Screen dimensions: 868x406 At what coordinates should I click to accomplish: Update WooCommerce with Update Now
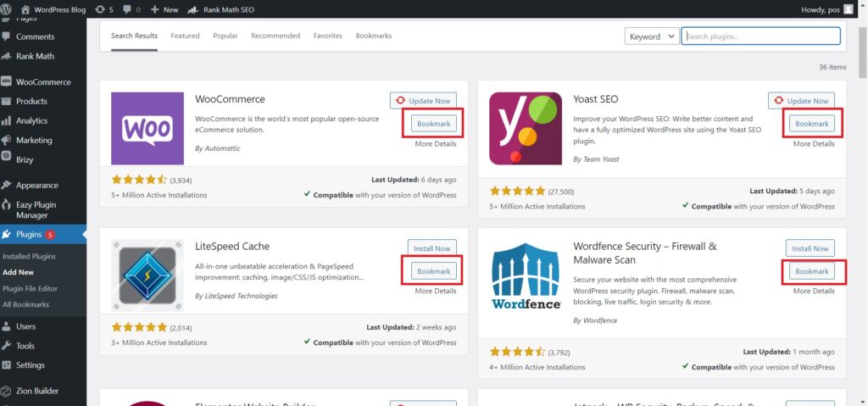(x=423, y=101)
